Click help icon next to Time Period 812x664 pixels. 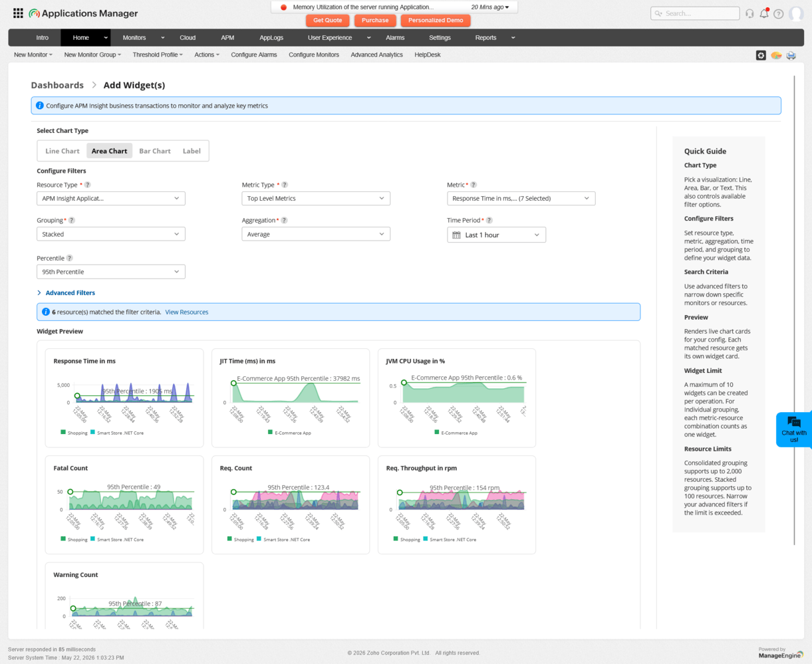click(x=489, y=220)
